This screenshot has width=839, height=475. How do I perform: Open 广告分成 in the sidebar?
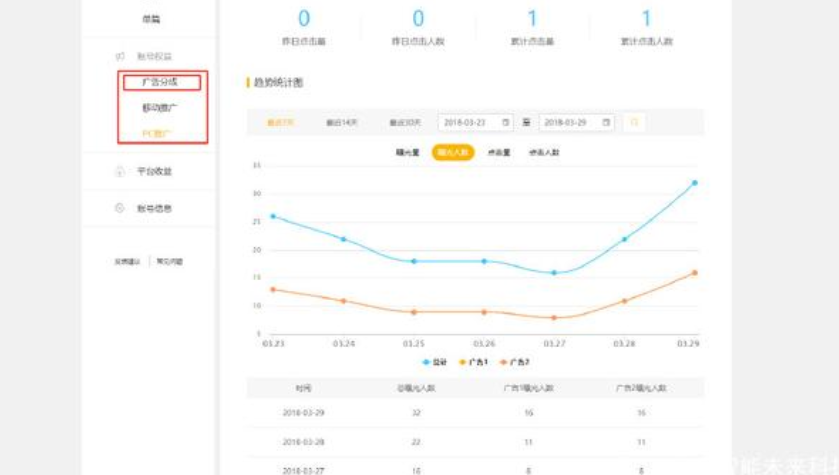[160, 82]
